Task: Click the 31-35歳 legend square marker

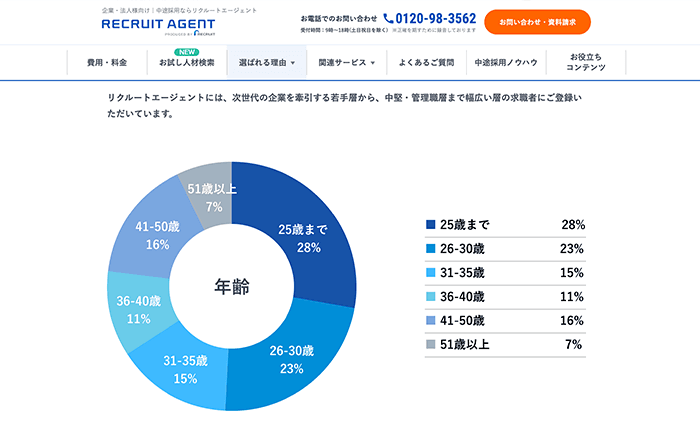Action: tap(430, 273)
